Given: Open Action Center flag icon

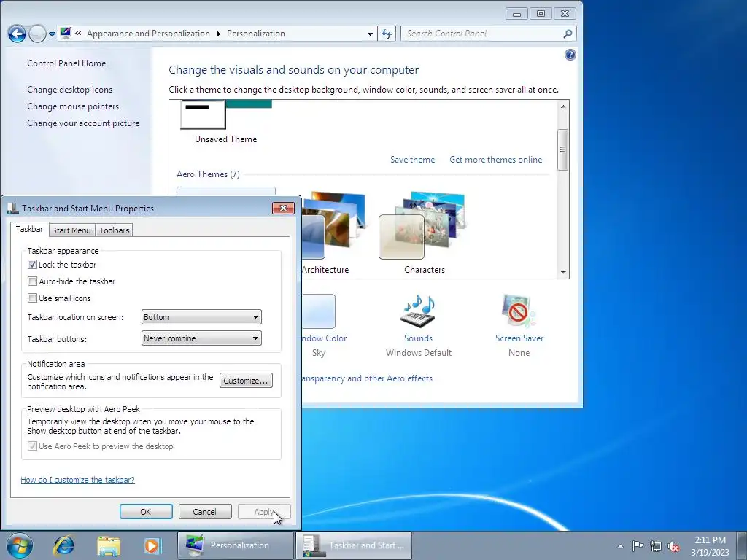Looking at the screenshot, I should [638, 545].
